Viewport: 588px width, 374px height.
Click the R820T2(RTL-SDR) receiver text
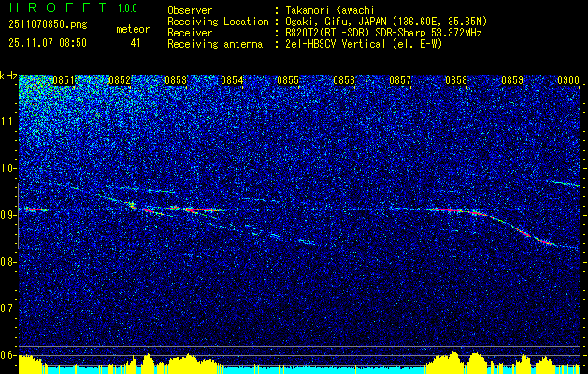tap(383, 33)
